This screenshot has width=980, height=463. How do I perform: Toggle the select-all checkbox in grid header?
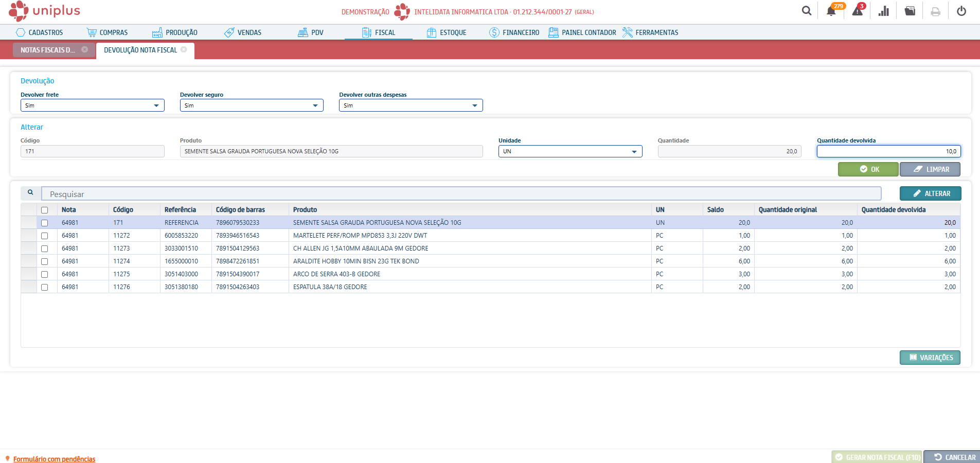45,210
